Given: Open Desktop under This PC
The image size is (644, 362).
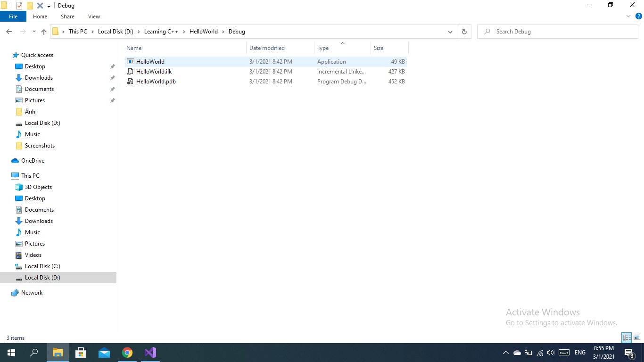Looking at the screenshot, I should 35,198.
